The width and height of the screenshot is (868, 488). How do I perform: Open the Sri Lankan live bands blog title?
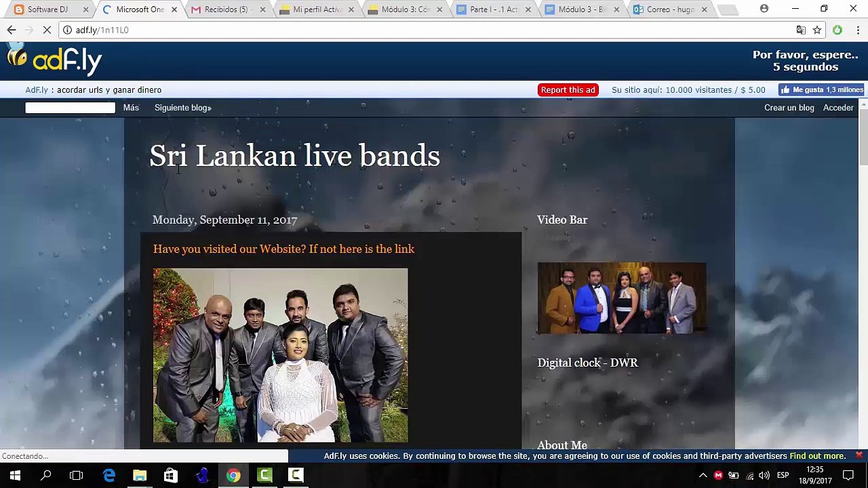294,156
